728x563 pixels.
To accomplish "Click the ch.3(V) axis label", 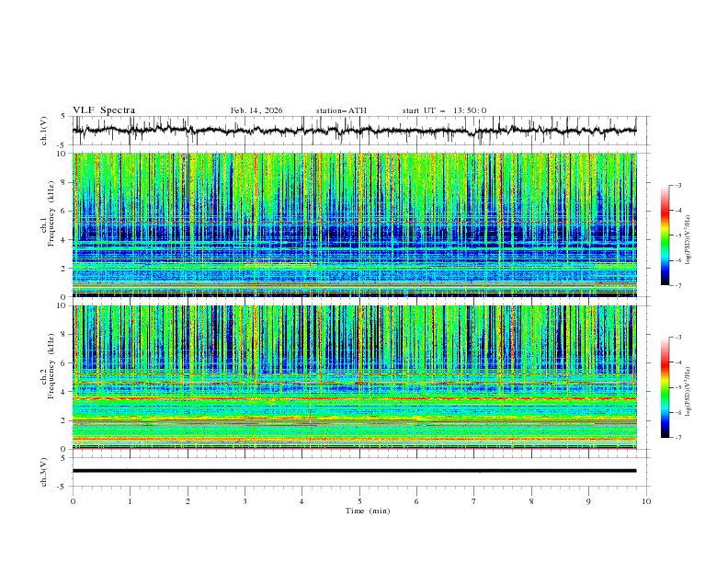I will coord(45,470).
